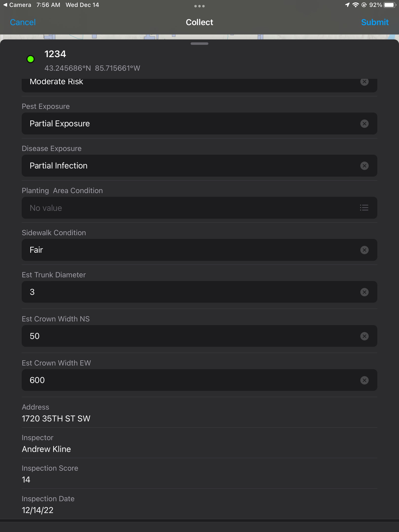Viewport: 399px width, 532px height.
Task: Clear the Est Trunk Diameter value
Action: pos(364,292)
